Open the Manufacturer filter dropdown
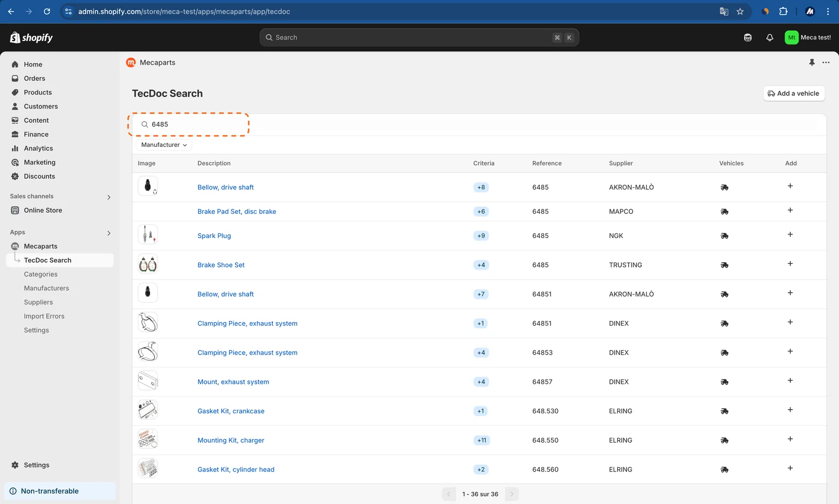Image resolution: width=839 pixels, height=504 pixels. 164,145
